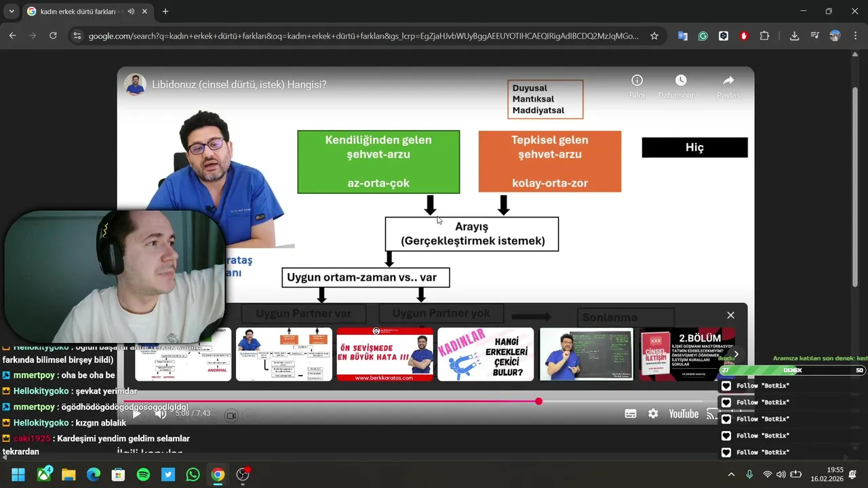This screenshot has height=488, width=868.
Task: Open the Chrome profile avatar
Action: pyautogui.click(x=835, y=36)
